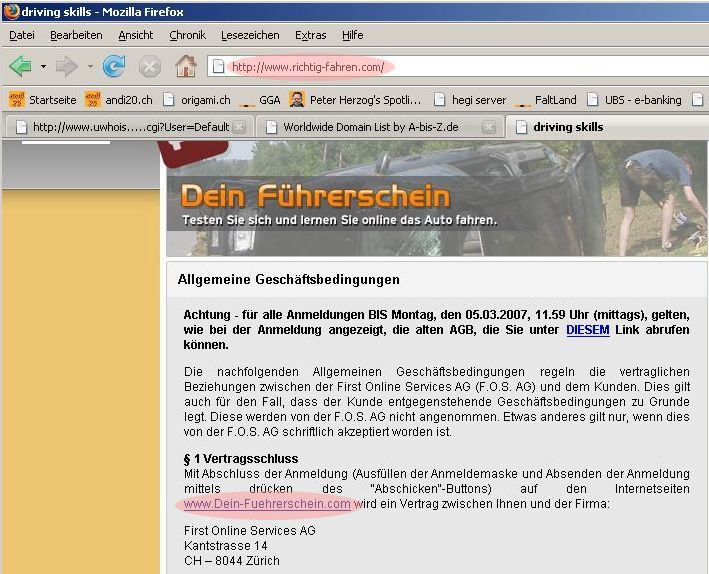Viewport: 709px width, 574px height.
Task: Go to Home via the house icon
Action: (x=185, y=67)
